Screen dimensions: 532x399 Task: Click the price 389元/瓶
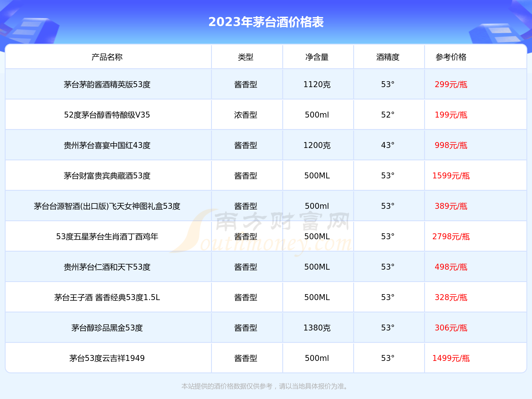[451, 206]
